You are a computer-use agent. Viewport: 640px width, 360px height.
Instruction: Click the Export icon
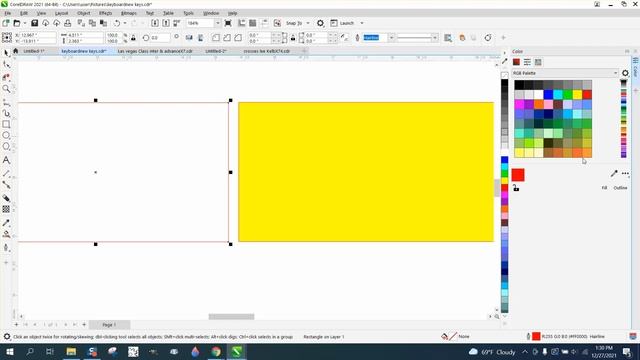(166, 23)
